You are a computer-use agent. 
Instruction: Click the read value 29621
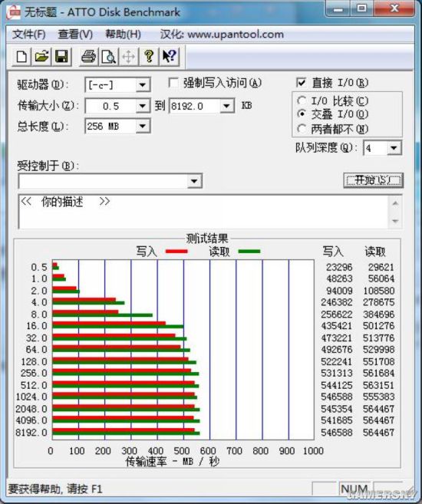point(381,267)
